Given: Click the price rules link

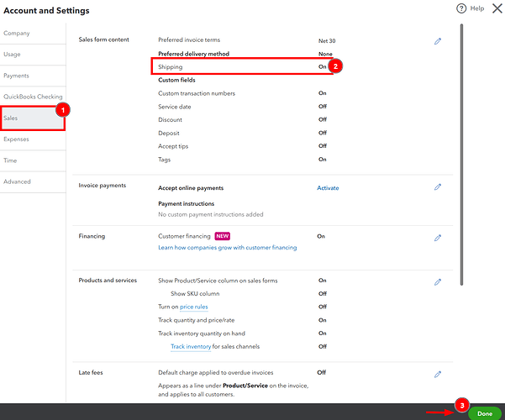Looking at the screenshot, I should coord(193,307).
